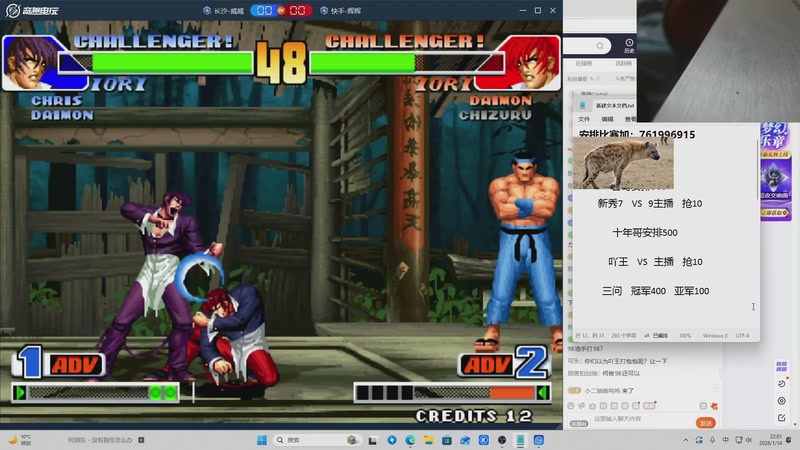
Task: Click the Notepad line 新秀7 VS 9主播 抢10
Action: [649, 204]
